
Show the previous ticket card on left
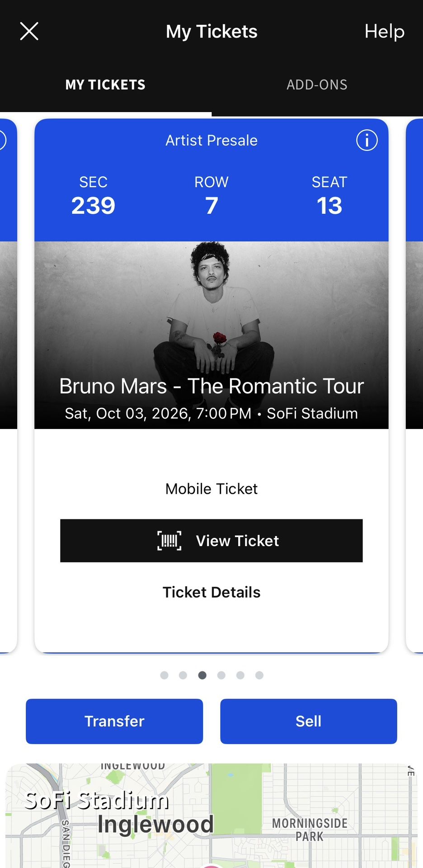(x=8, y=384)
